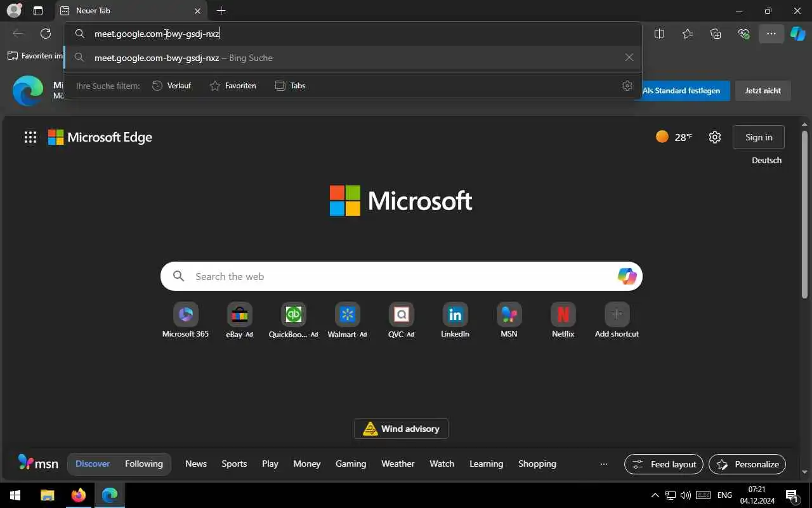Click the msn logo

(x=38, y=463)
